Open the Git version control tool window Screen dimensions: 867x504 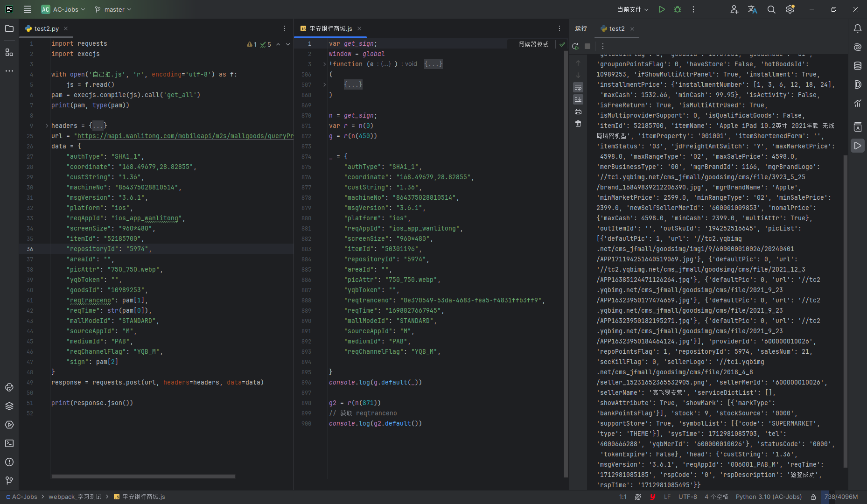[9, 481]
